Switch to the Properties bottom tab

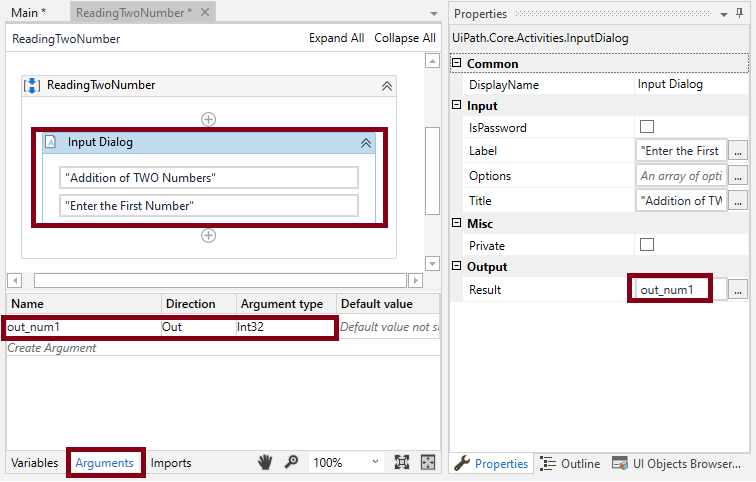[492, 464]
